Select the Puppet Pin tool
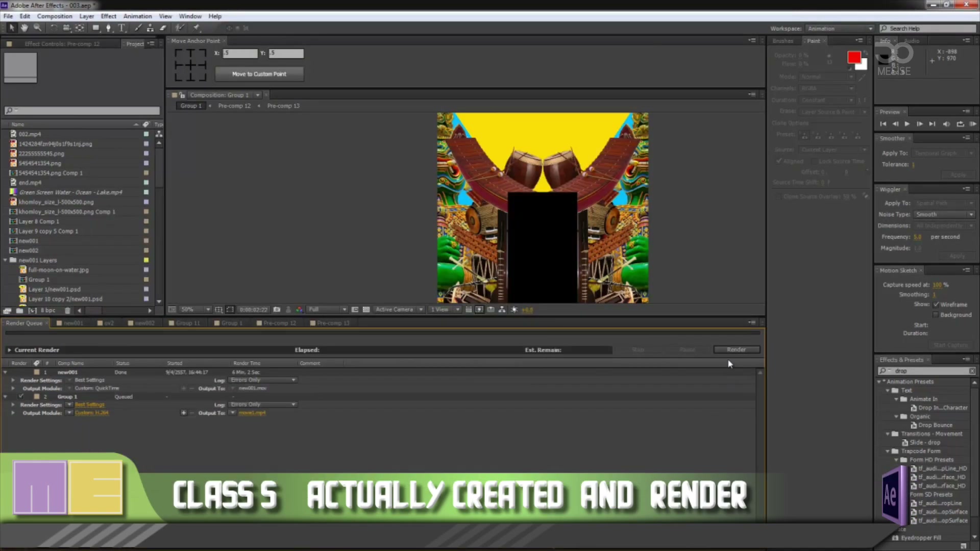 (x=197, y=28)
